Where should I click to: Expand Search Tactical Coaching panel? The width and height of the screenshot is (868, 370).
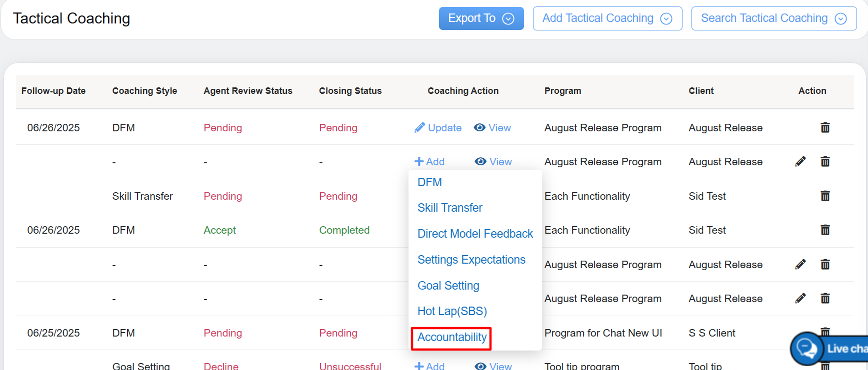[x=773, y=18]
